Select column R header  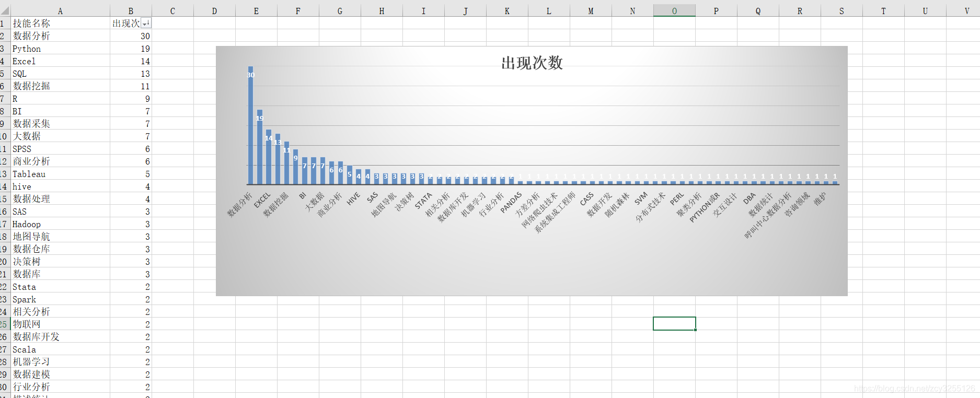(x=800, y=11)
